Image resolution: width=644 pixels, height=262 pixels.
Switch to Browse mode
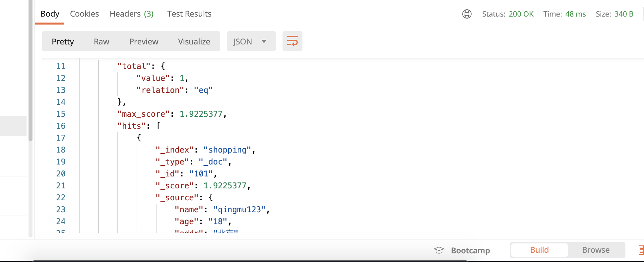(x=596, y=250)
